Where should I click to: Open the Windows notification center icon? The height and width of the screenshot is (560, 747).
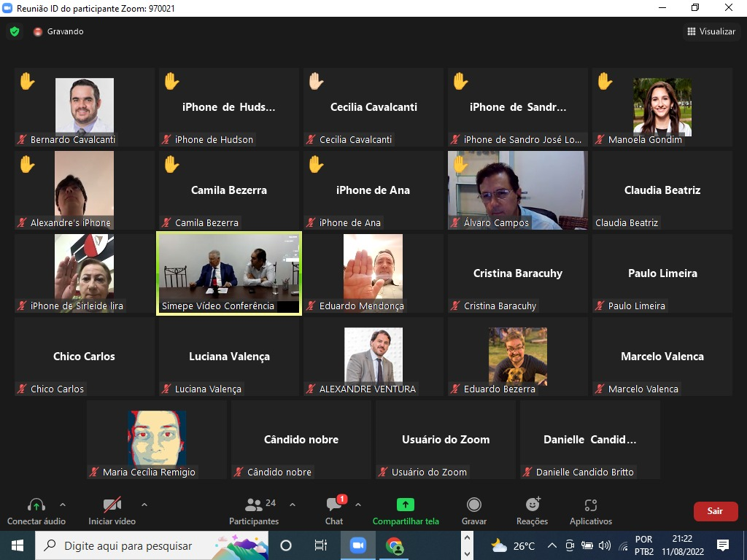[x=723, y=545]
